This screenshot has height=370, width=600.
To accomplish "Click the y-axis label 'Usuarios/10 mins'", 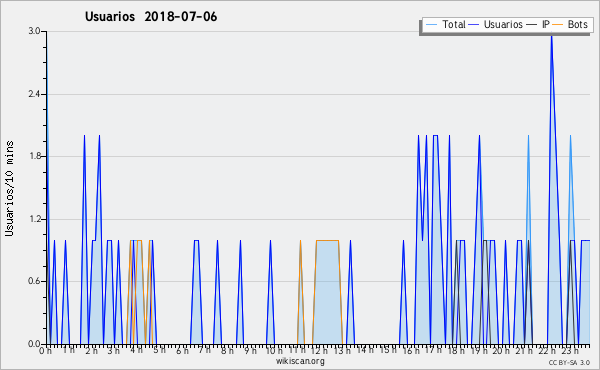I will tap(9, 188).
